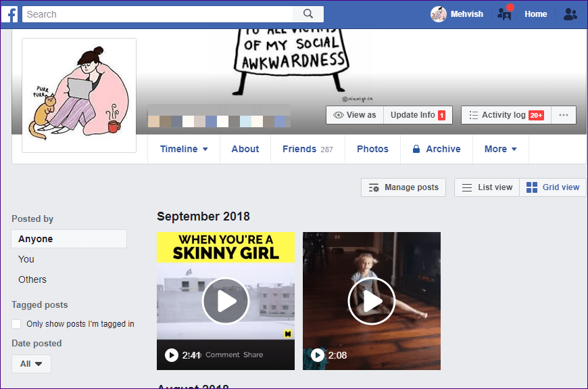Click the Date posted label
Screen dimensions: 588x389
[x=36, y=344]
